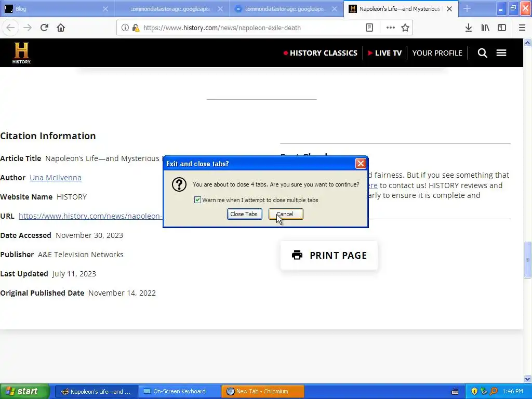
Task: Open On-Screen Keyboard from taskbar
Action: 179,392
